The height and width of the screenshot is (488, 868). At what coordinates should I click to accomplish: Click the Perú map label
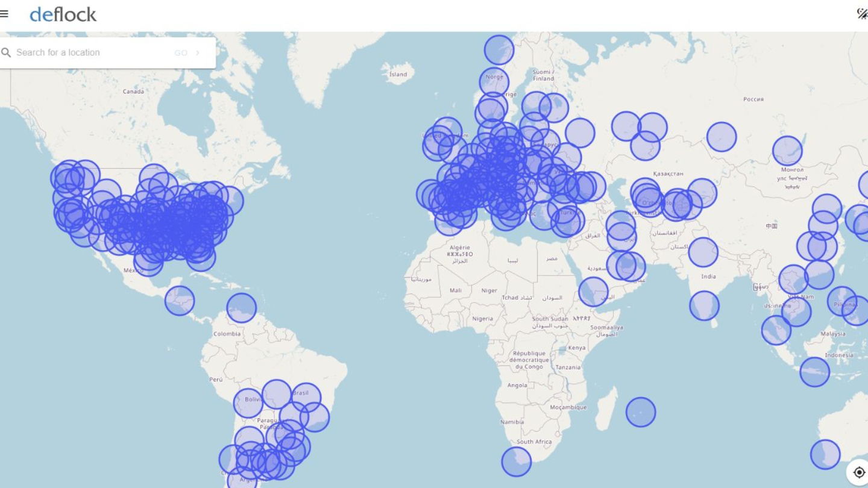pyautogui.click(x=216, y=380)
